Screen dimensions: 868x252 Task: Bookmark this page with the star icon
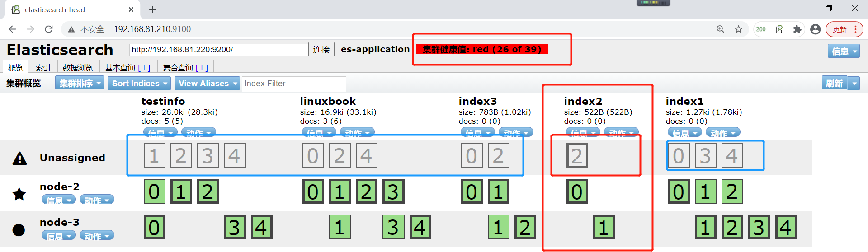[739, 29]
